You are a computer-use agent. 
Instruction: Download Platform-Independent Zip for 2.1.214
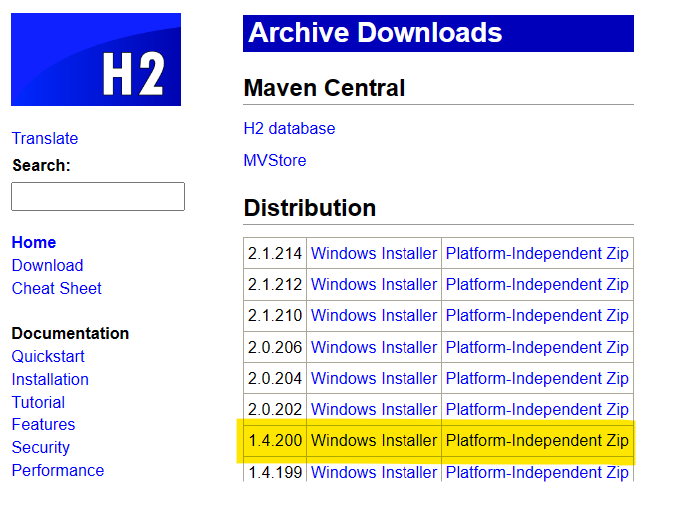(x=537, y=253)
